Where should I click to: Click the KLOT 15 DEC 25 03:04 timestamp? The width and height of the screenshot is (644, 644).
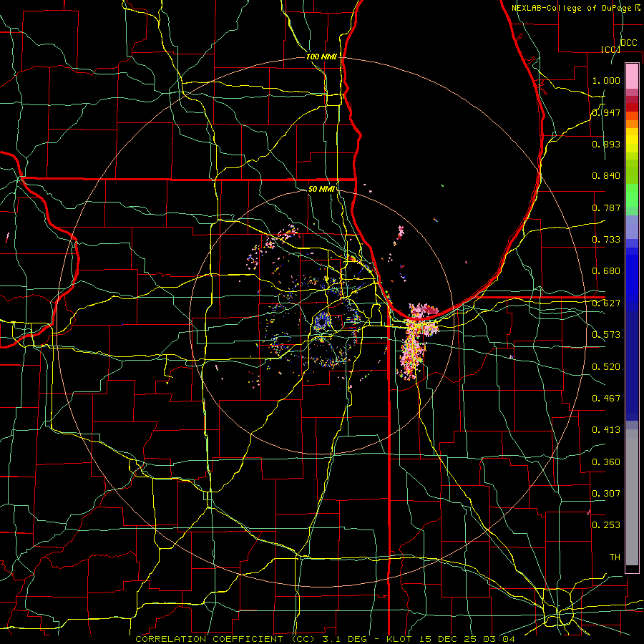pos(451,639)
